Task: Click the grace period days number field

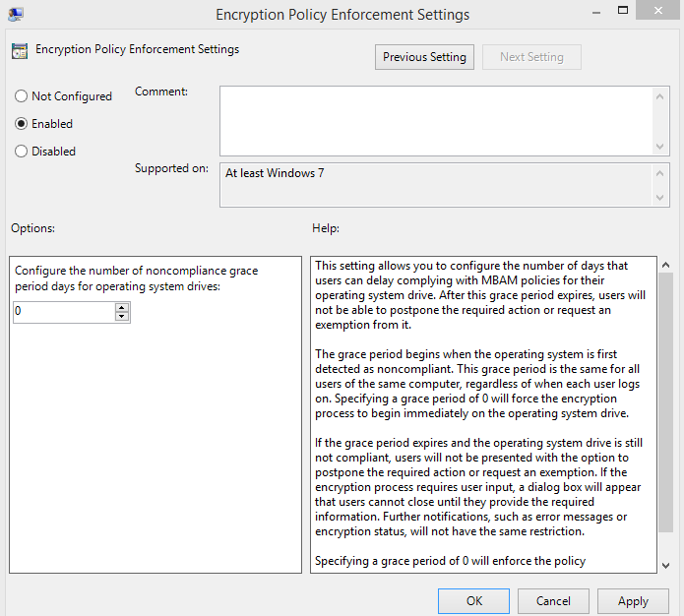Action: pos(64,312)
